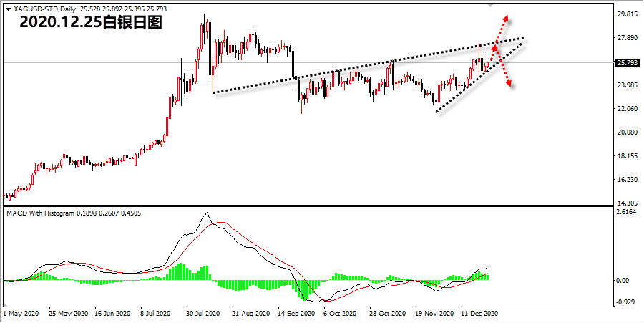644x323 pixels.
Task: Click the MACD black line peak
Action: click(x=207, y=213)
